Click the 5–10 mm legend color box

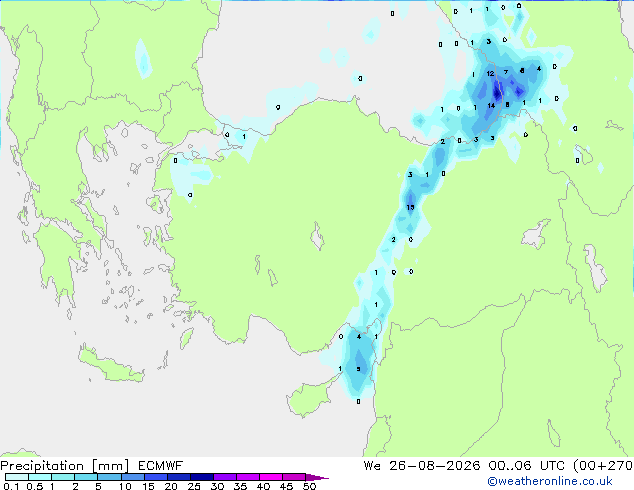109,477
